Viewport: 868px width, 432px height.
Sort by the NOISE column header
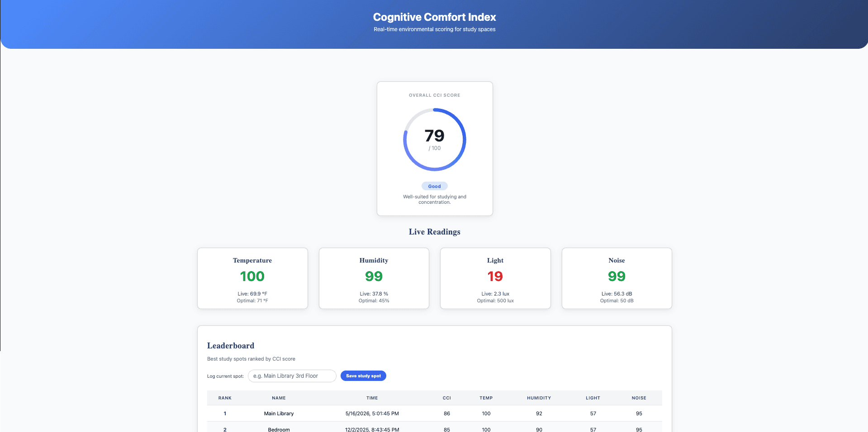click(x=639, y=398)
